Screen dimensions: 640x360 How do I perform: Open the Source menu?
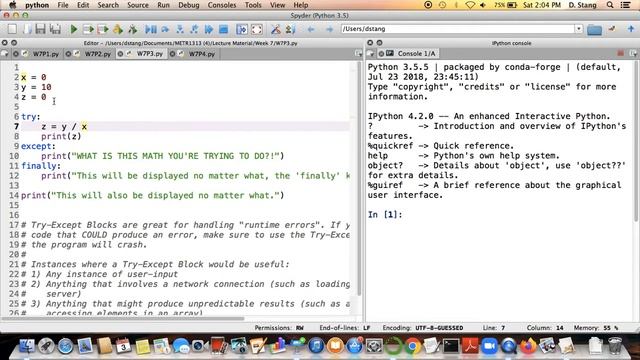(138, 5)
